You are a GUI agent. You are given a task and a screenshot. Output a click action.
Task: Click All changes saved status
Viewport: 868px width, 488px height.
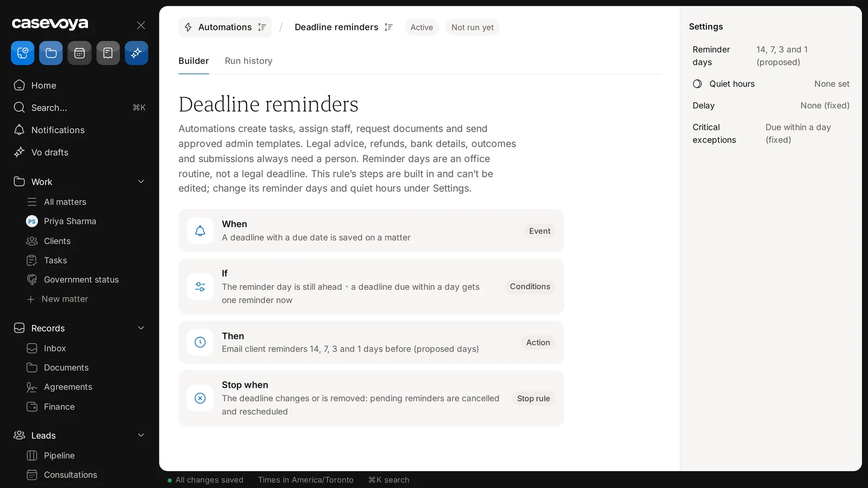click(x=206, y=480)
